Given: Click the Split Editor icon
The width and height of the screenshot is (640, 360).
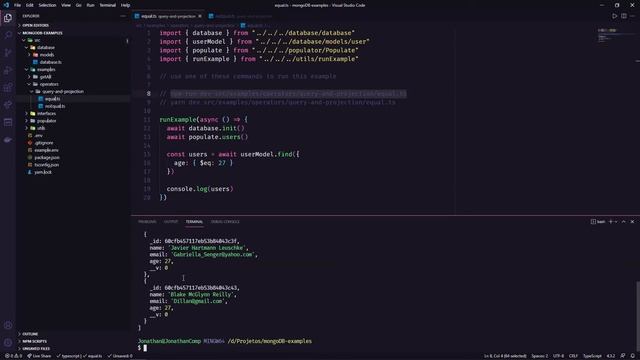Looking at the screenshot, I should [x=624, y=16].
